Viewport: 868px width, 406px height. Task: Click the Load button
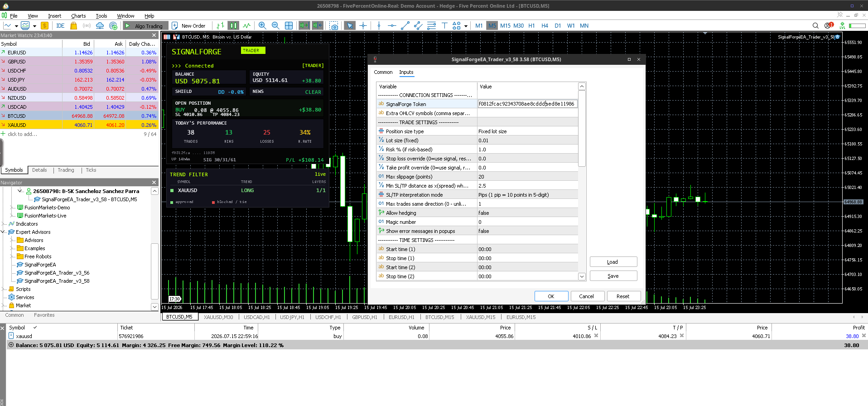point(613,262)
